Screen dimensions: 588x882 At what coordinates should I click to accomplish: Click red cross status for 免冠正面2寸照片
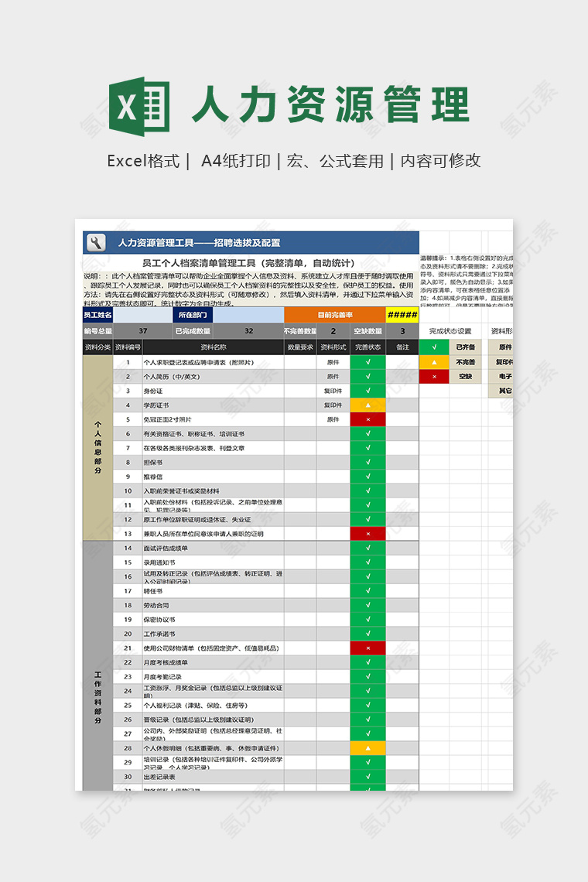(368, 419)
